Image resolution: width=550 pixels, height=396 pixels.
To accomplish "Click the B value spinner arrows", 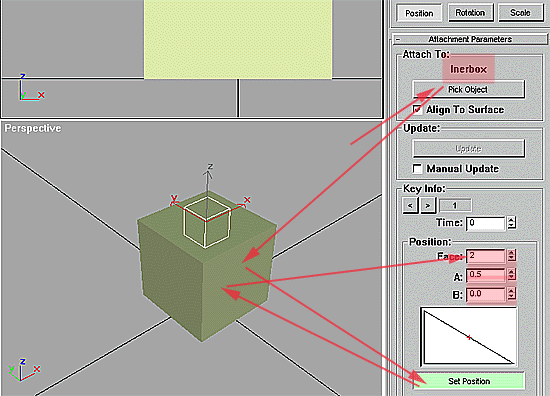I will coord(511,294).
